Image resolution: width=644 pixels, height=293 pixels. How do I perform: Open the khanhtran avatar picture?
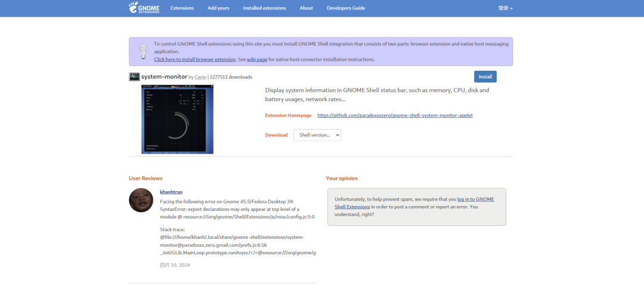click(141, 200)
